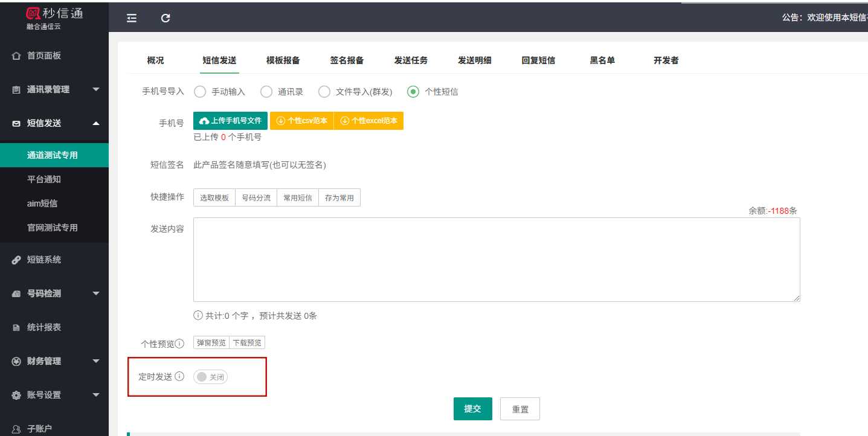868x436 pixels.
Task: Click the 账号设置 gear icon
Action: pos(16,394)
